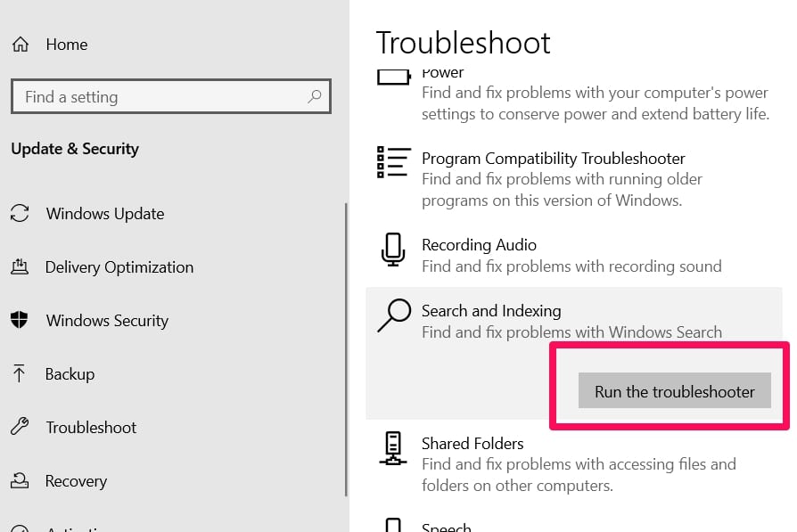Click the Home house icon
Screen dimensions: 797x532
[x=21, y=45]
